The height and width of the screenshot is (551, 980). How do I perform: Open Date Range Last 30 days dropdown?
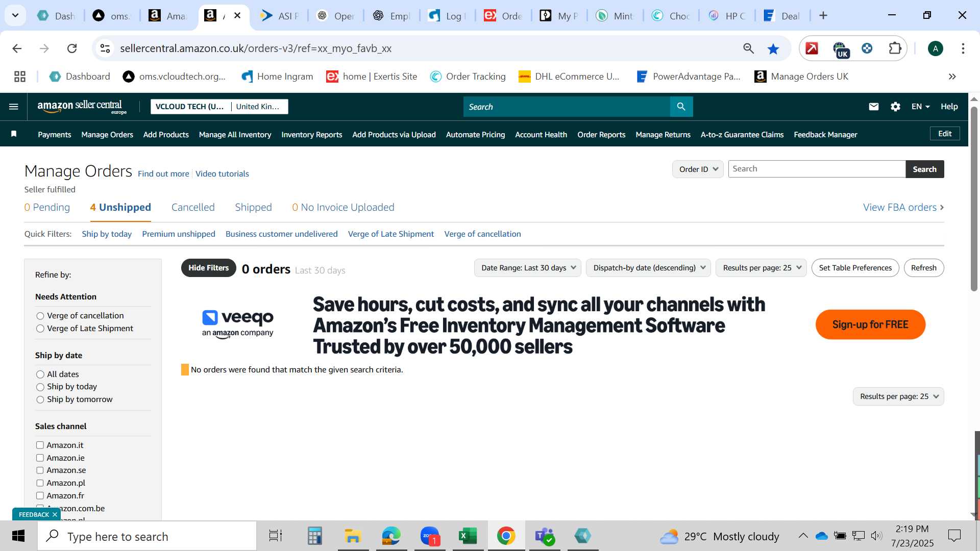tap(528, 268)
